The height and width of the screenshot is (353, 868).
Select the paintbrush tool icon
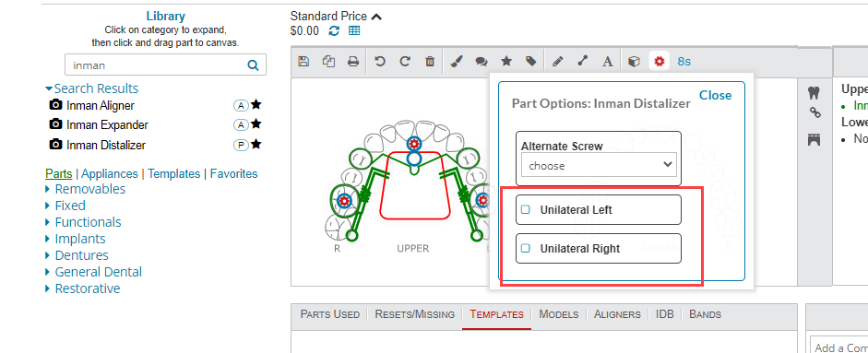[456, 62]
